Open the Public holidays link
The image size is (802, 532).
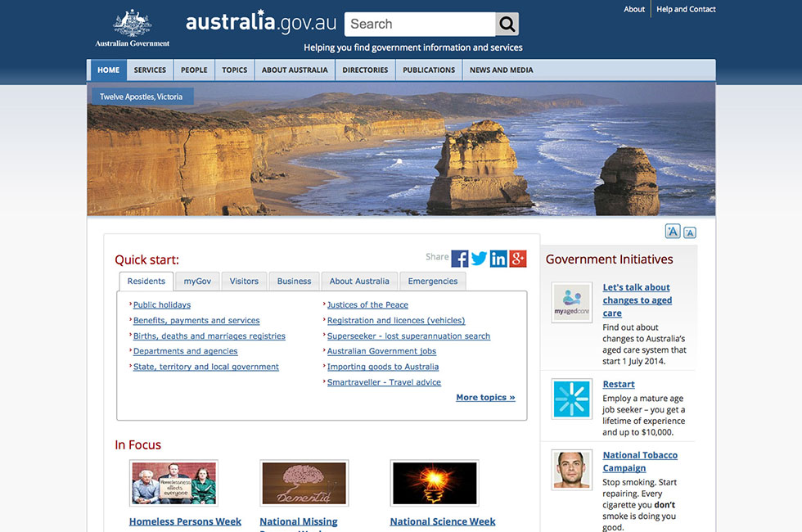point(162,304)
